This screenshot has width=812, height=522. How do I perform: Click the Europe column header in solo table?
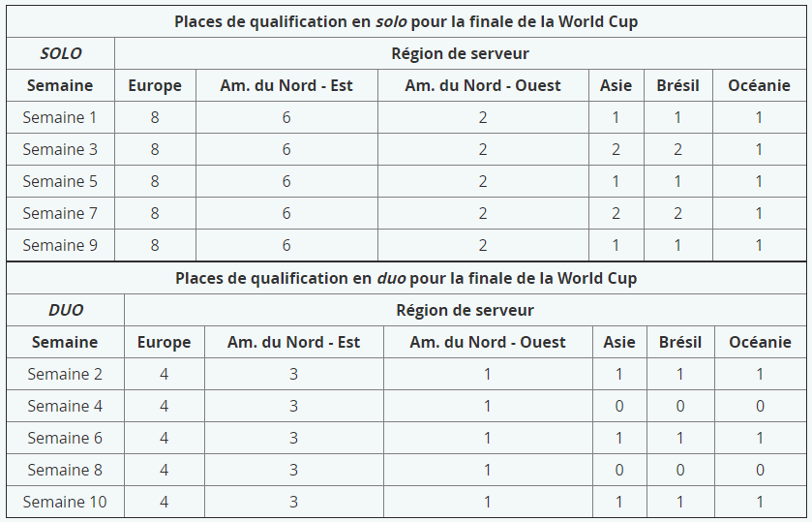155,85
